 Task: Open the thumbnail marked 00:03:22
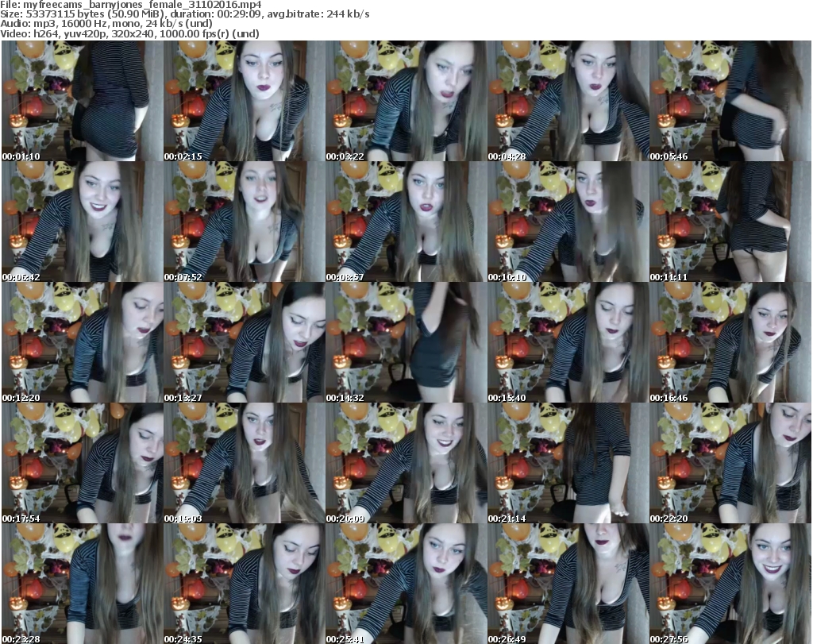pos(405,101)
